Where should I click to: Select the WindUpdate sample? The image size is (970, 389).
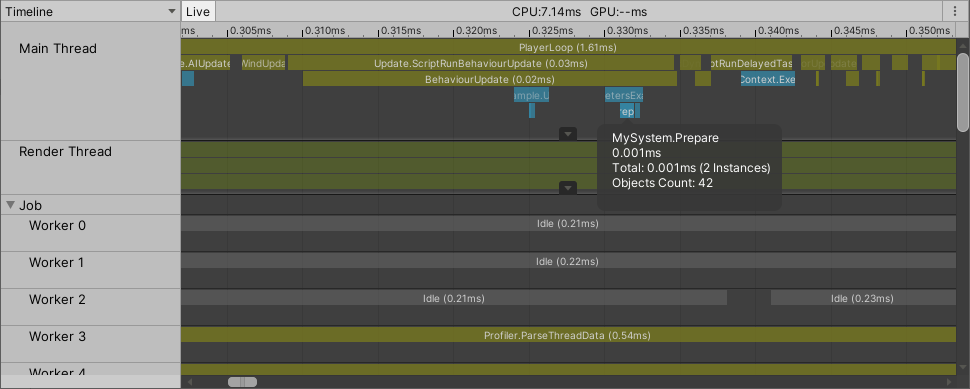point(264,63)
